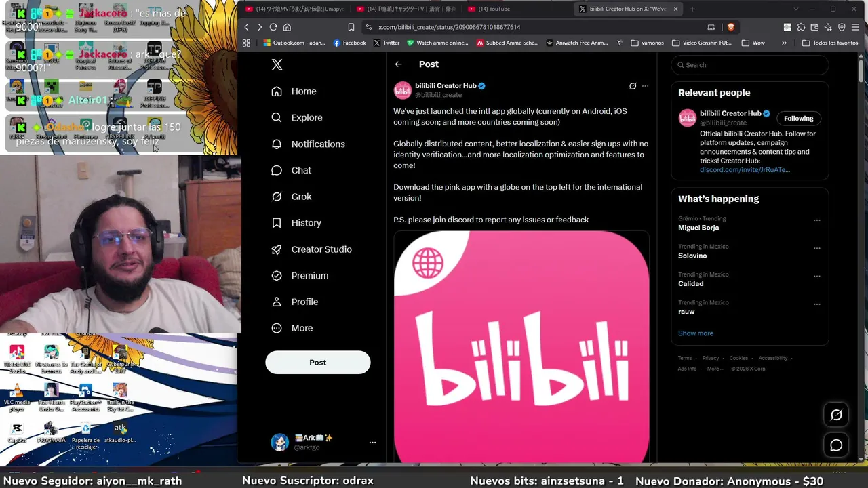Open Chat from the sidebar
Image resolution: width=868 pixels, height=488 pixels.
(292, 170)
